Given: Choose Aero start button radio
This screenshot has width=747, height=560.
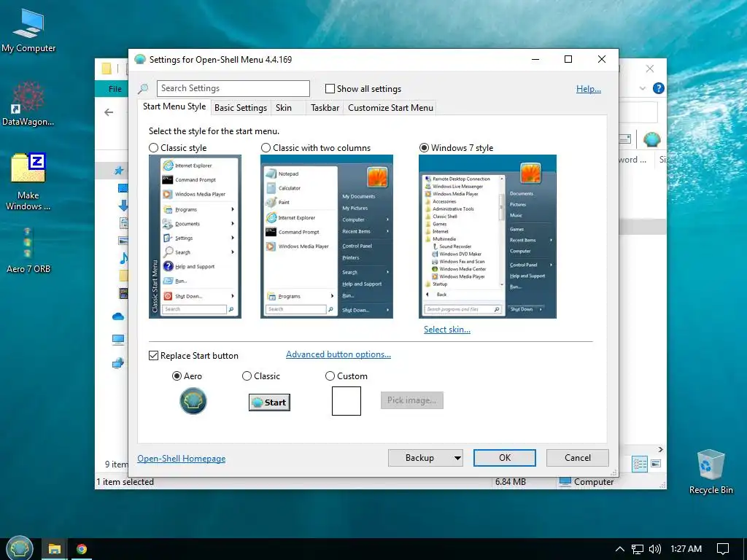Looking at the screenshot, I should (177, 376).
